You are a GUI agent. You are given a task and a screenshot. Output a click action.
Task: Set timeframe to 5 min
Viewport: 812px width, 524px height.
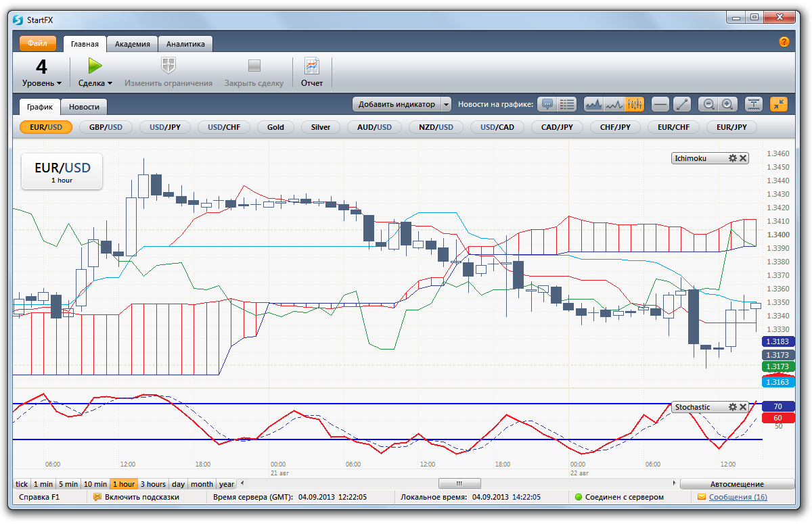click(x=68, y=484)
